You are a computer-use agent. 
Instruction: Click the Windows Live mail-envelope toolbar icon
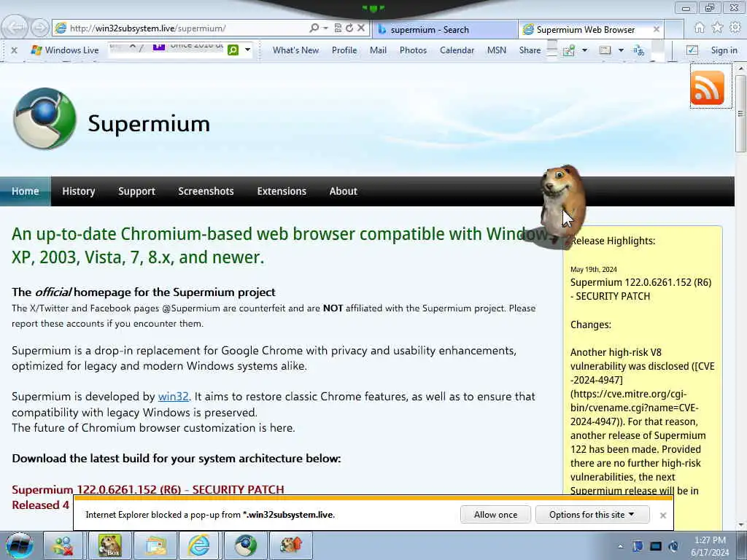[605, 50]
